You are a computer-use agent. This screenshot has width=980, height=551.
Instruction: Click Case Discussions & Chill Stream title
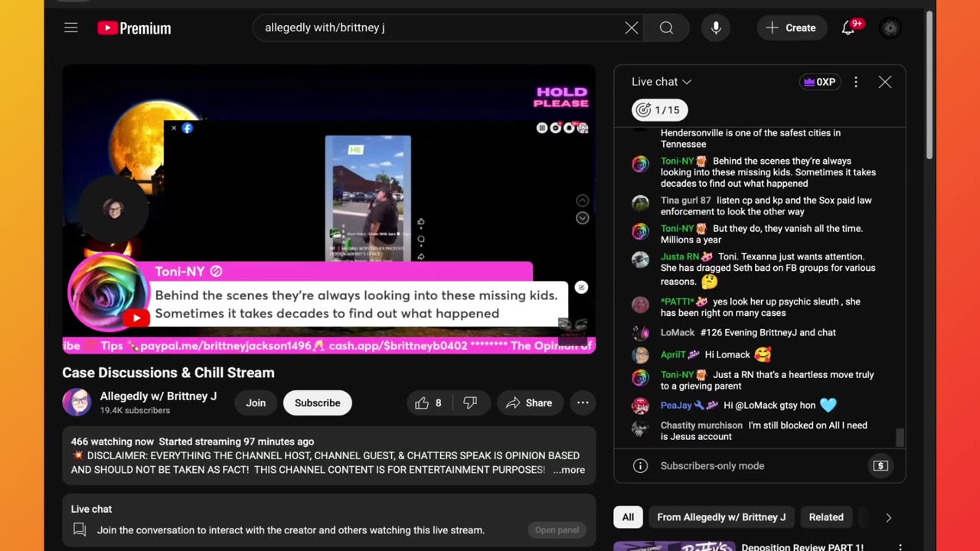click(168, 373)
